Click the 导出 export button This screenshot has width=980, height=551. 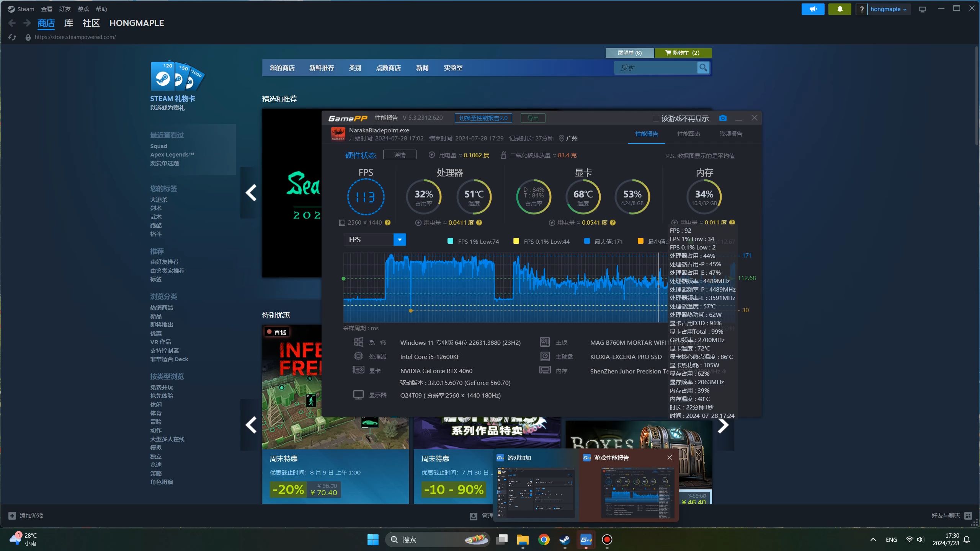pos(533,118)
